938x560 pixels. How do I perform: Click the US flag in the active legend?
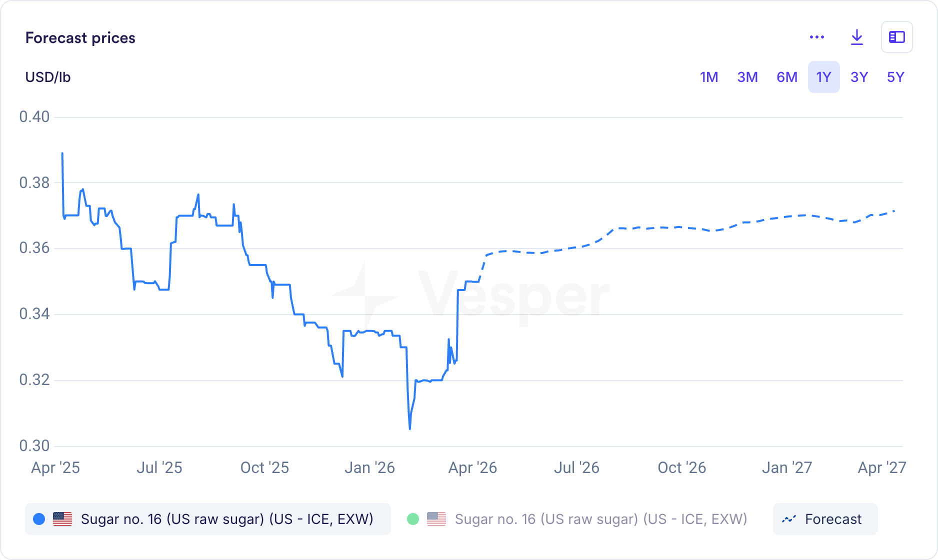(62, 519)
